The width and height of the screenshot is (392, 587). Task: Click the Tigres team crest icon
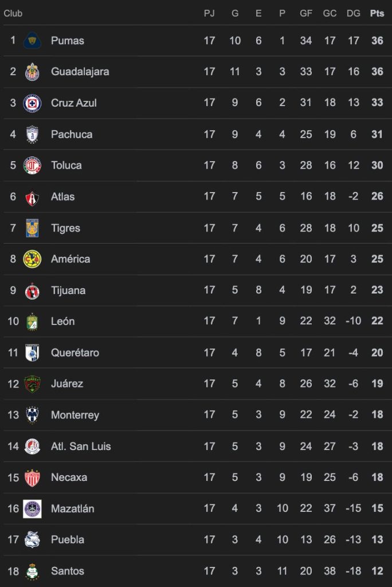[32, 228]
